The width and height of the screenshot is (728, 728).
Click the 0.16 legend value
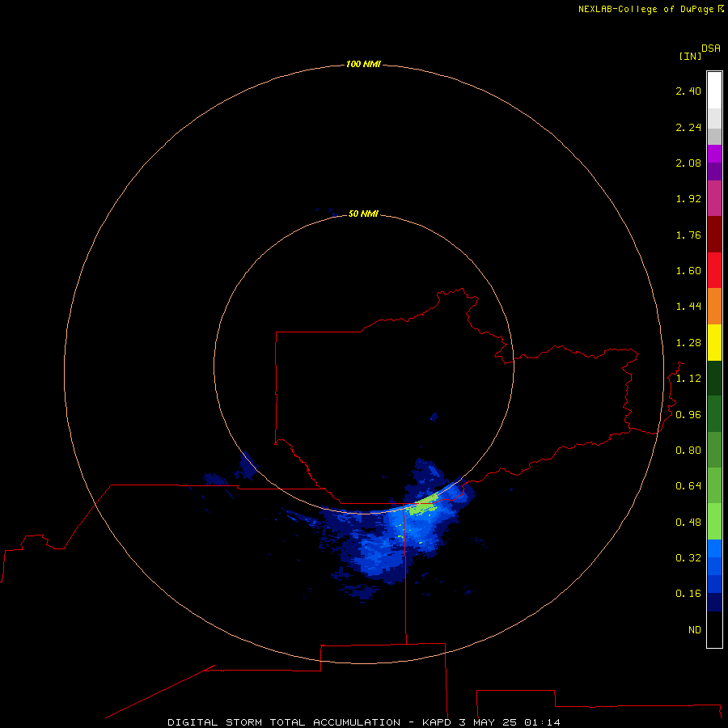(x=688, y=594)
